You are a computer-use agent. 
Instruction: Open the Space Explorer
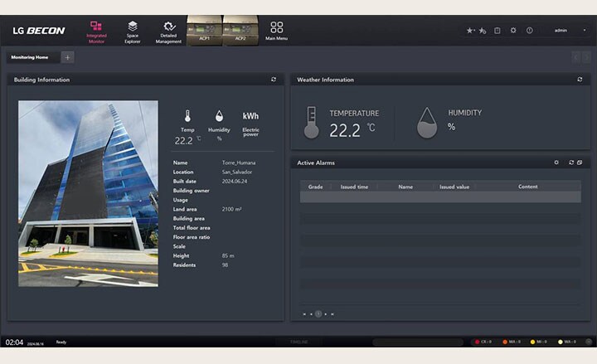(132, 32)
